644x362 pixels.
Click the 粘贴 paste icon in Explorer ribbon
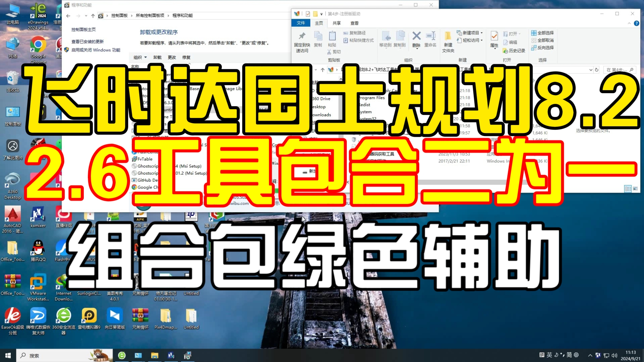point(332,39)
